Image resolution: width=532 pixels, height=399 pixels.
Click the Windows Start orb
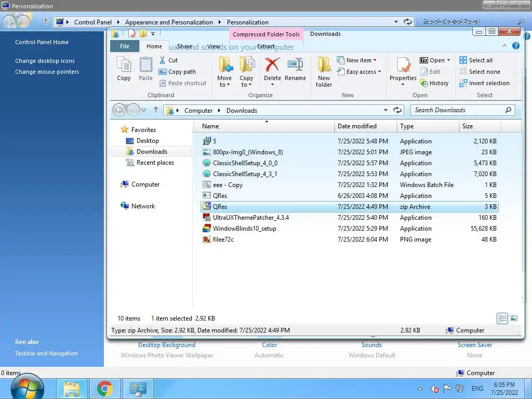[27, 388]
